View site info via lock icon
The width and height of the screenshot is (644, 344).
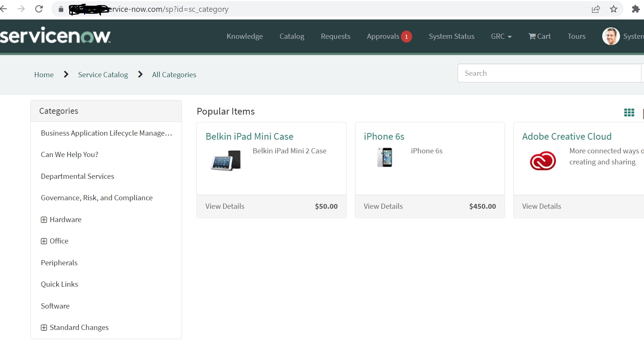coord(61,9)
